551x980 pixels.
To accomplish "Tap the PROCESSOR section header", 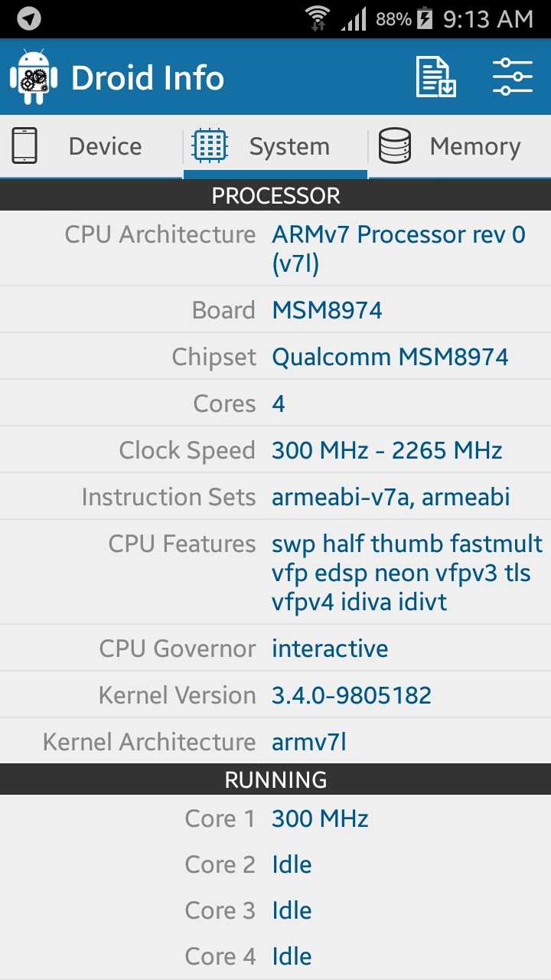I will tap(275, 195).
